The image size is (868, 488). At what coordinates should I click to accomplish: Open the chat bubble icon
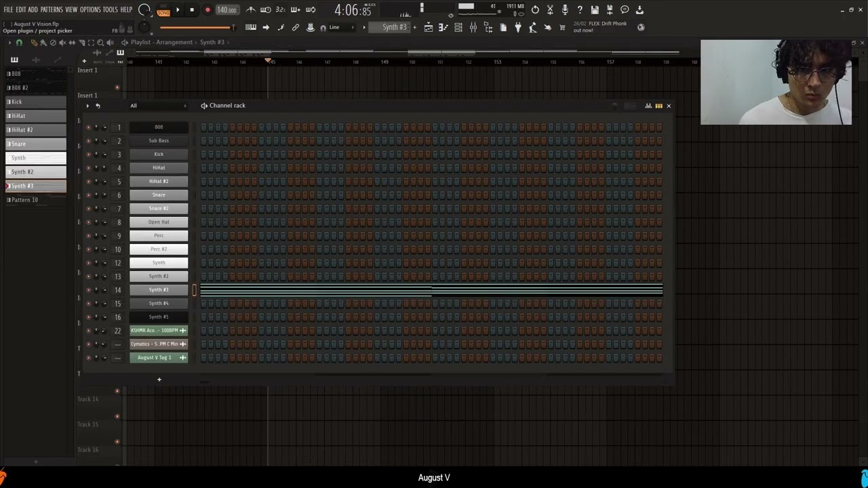625,9
